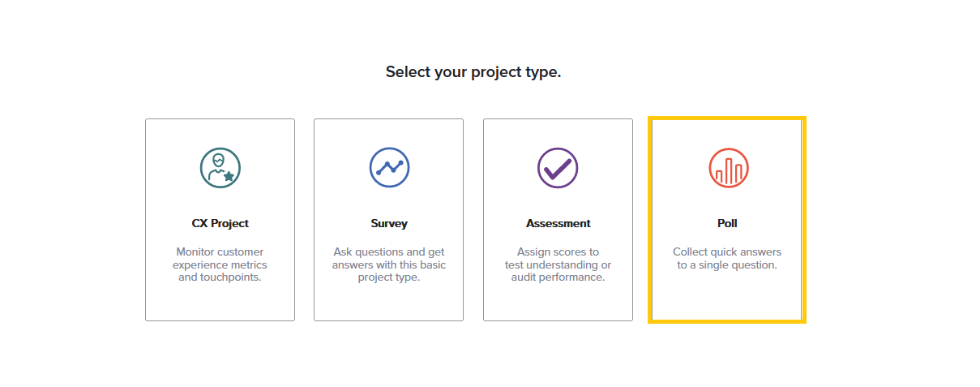This screenshot has height=387, width=980.
Task: Click the Poll bar chart icon
Action: (x=728, y=168)
